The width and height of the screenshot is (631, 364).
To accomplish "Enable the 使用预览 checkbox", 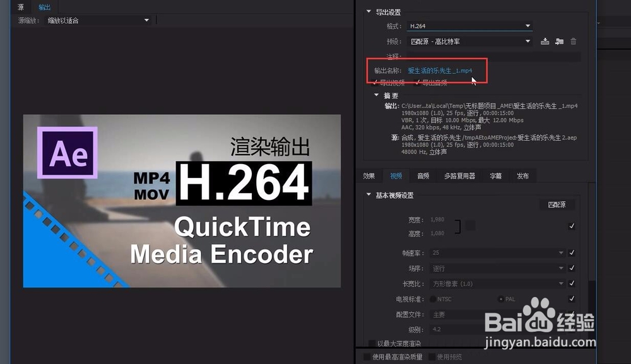I will (432, 357).
